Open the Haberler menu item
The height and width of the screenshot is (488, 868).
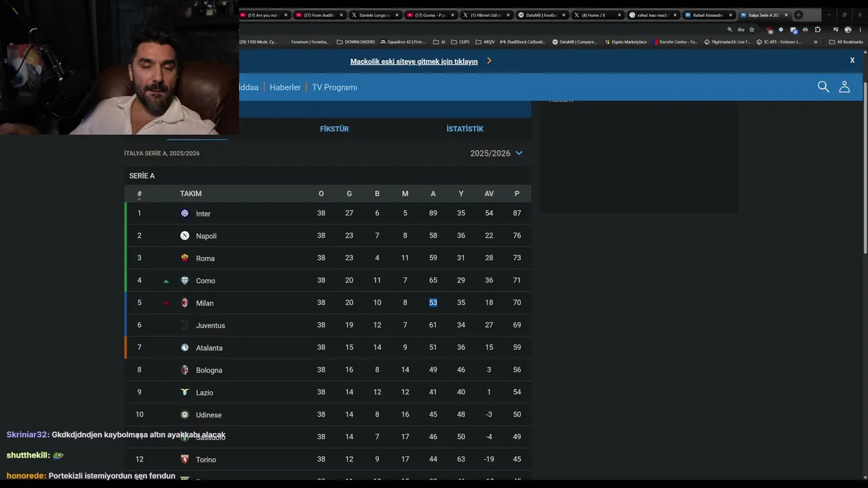(285, 87)
